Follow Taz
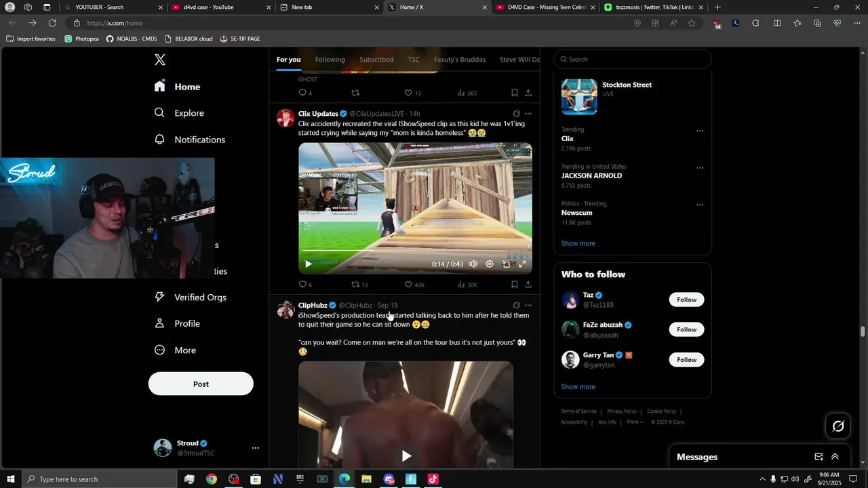Viewport: 868px width, 488px height. coord(686,300)
